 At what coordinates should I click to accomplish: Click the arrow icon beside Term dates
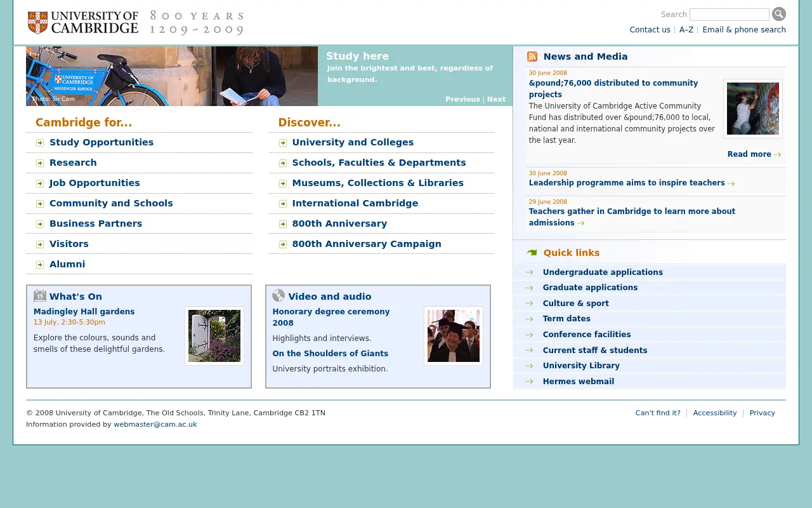(x=529, y=319)
